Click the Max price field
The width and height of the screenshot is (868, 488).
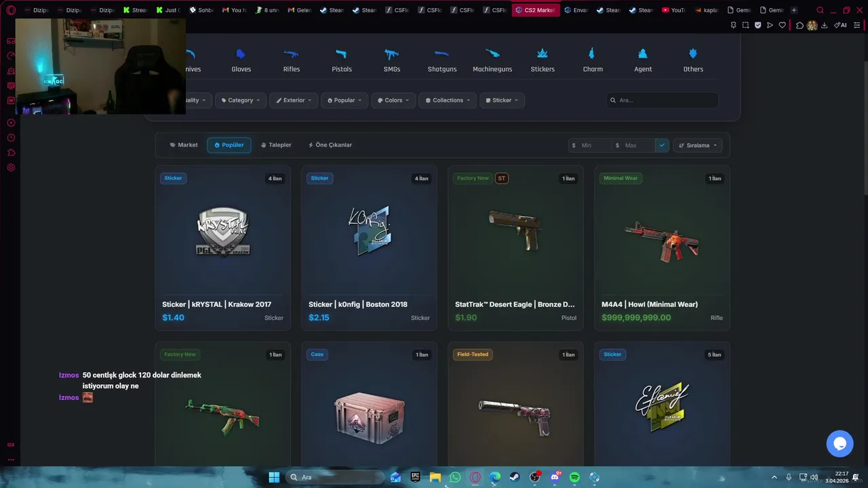pyautogui.click(x=636, y=145)
